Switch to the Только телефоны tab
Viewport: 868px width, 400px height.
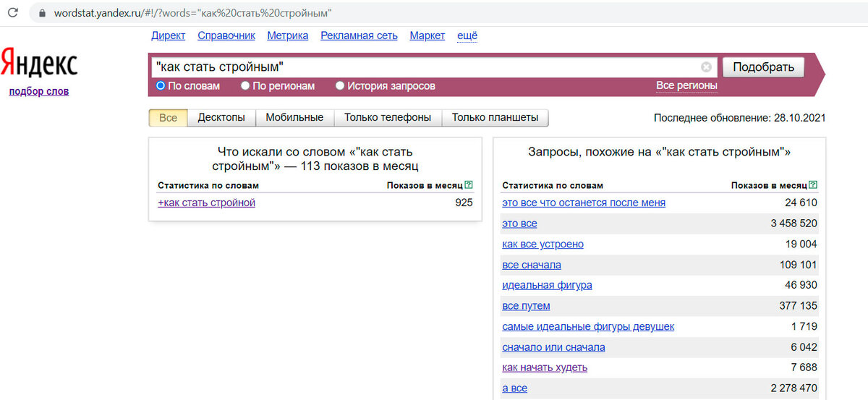(388, 117)
